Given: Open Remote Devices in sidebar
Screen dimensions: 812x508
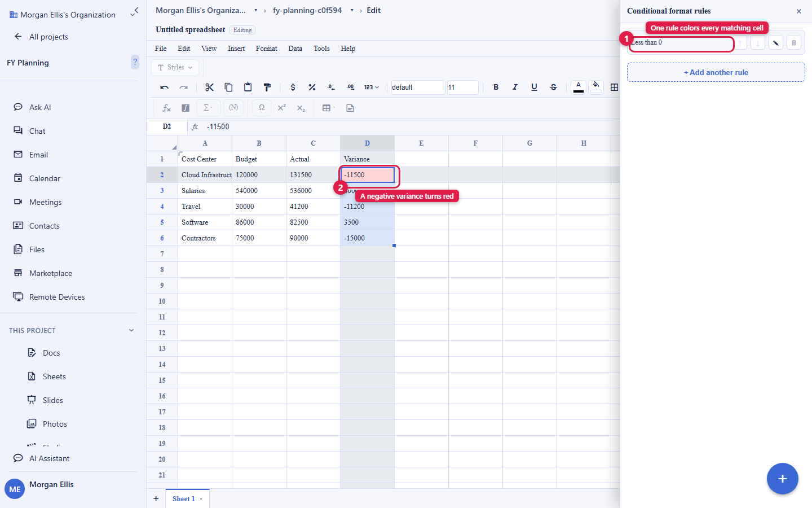Looking at the screenshot, I should [57, 297].
